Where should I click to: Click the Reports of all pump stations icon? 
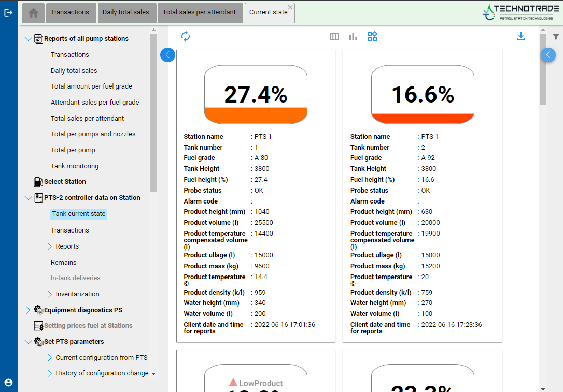[38, 39]
